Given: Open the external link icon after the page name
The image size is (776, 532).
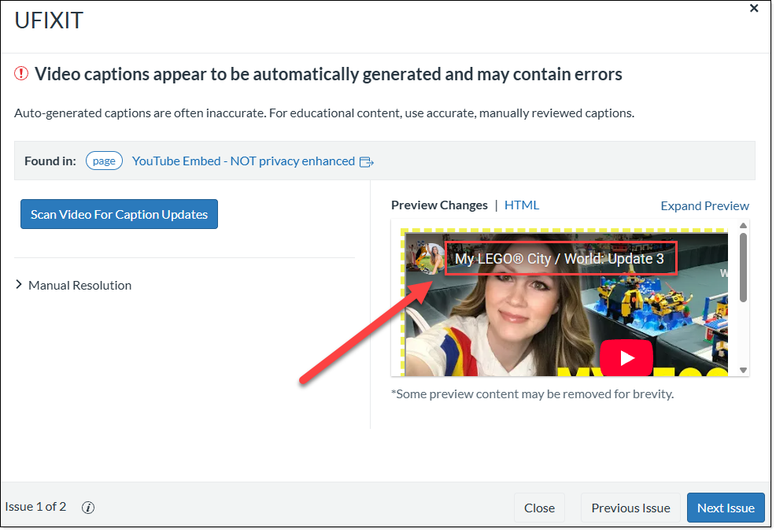Looking at the screenshot, I should [x=366, y=162].
